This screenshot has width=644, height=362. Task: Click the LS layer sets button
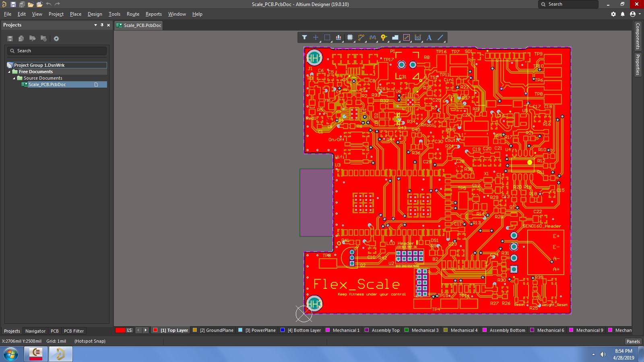click(129, 330)
